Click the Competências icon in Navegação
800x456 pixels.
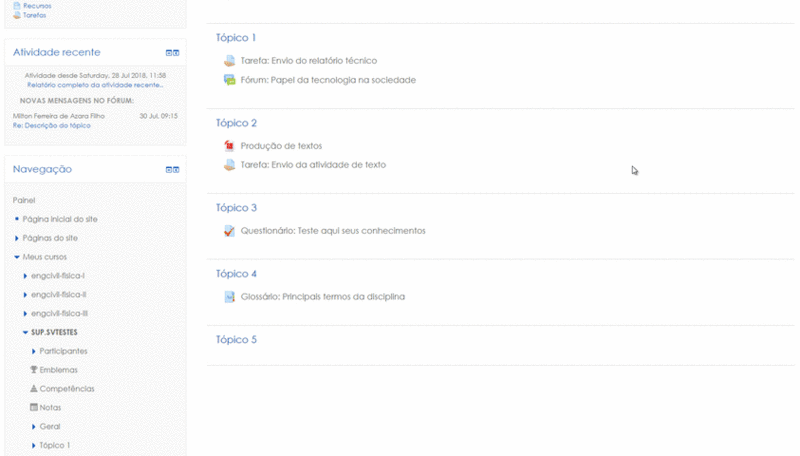[34, 389]
